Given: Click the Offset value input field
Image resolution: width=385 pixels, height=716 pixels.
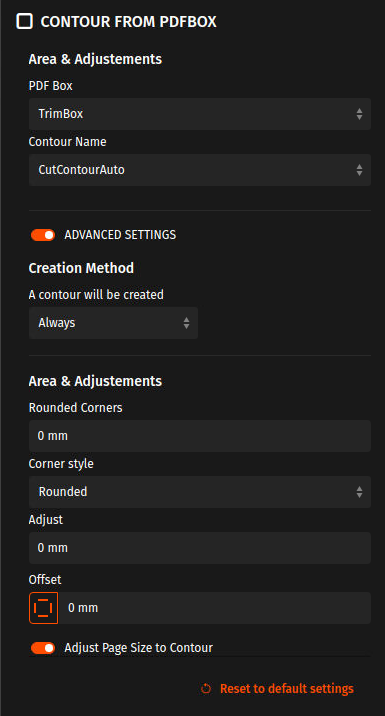Looking at the screenshot, I should [x=215, y=608].
